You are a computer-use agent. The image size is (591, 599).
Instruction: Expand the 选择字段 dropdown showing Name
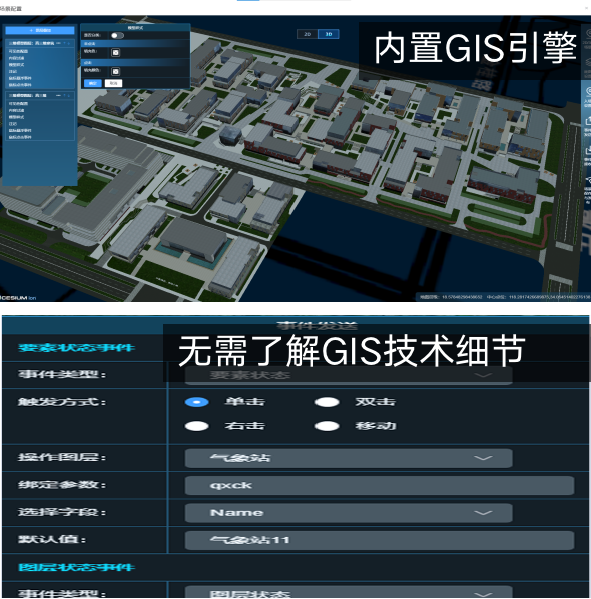pos(348,513)
